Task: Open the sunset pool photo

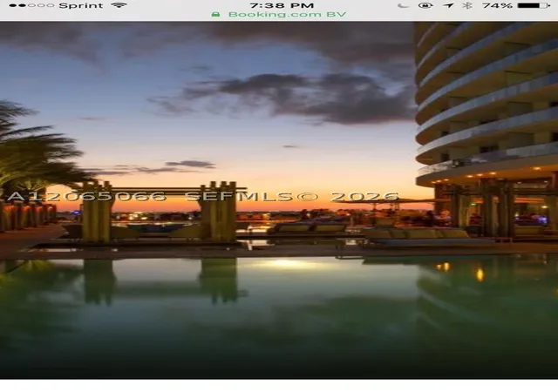Action: coord(279,199)
